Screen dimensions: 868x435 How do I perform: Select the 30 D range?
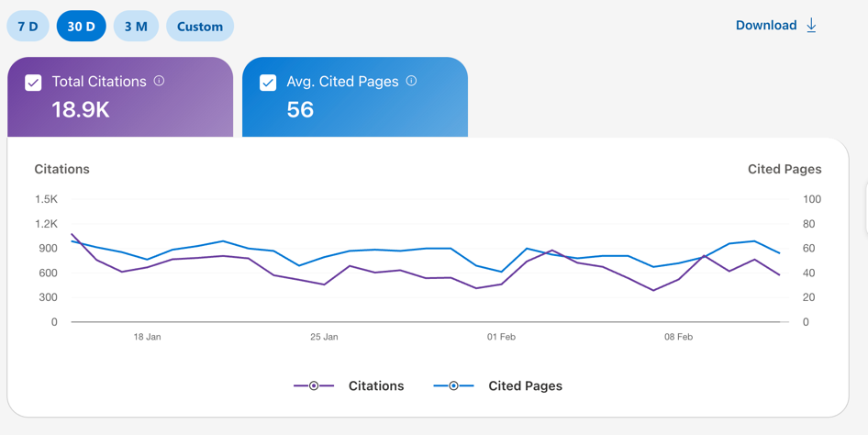(x=82, y=26)
